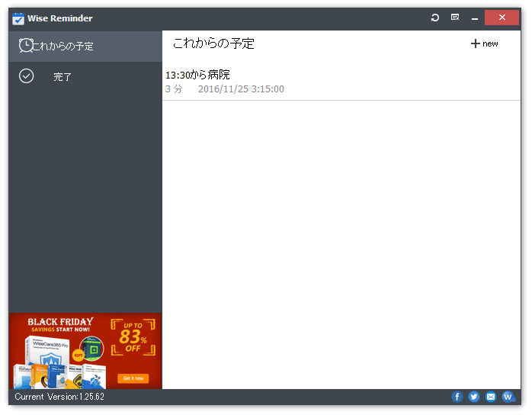The width and height of the screenshot is (532, 415).
Task: Click the これからの予定 heading in main panel
Action: point(213,43)
